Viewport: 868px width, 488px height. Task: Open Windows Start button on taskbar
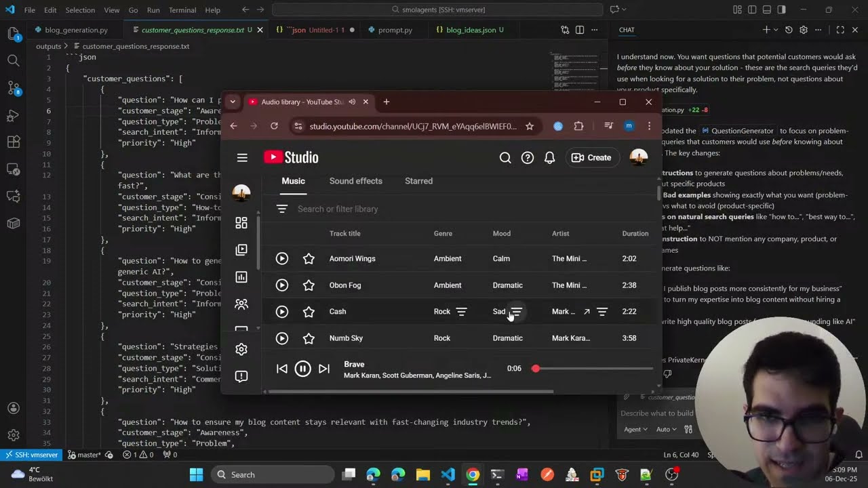point(196,474)
